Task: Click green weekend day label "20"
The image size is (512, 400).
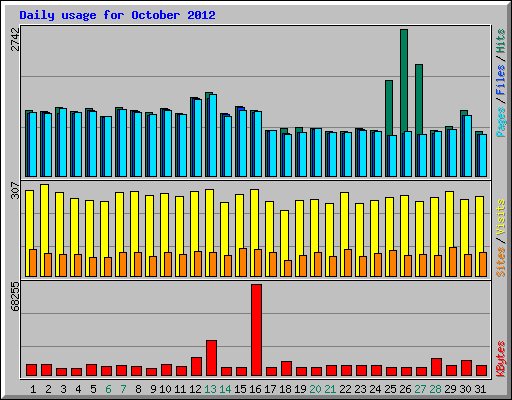Action: point(315,389)
